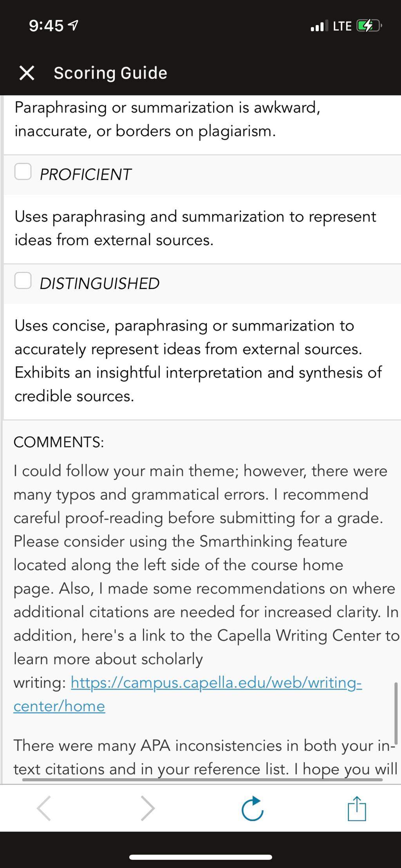401x868 pixels.
Task: Tap the browser back arrow
Action: pos(44,808)
